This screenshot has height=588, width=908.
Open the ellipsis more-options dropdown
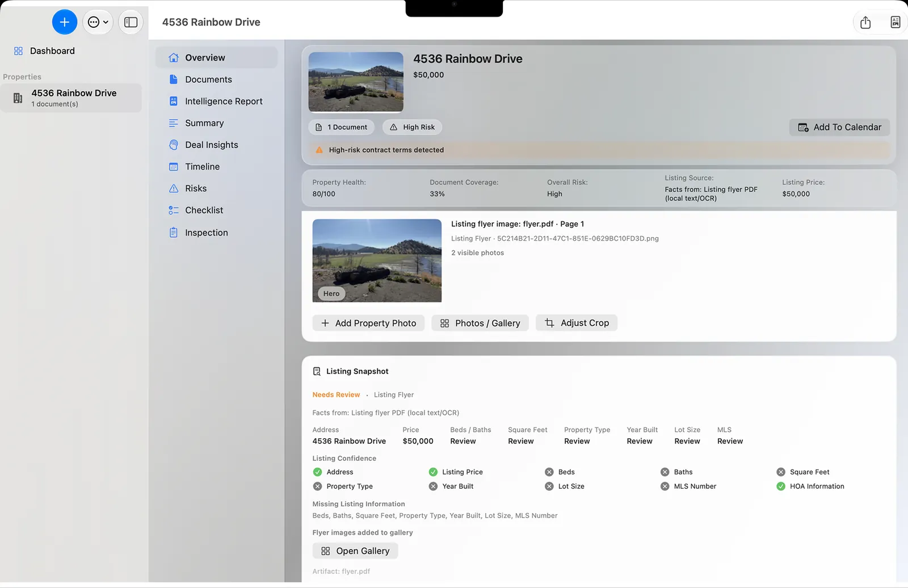point(98,22)
